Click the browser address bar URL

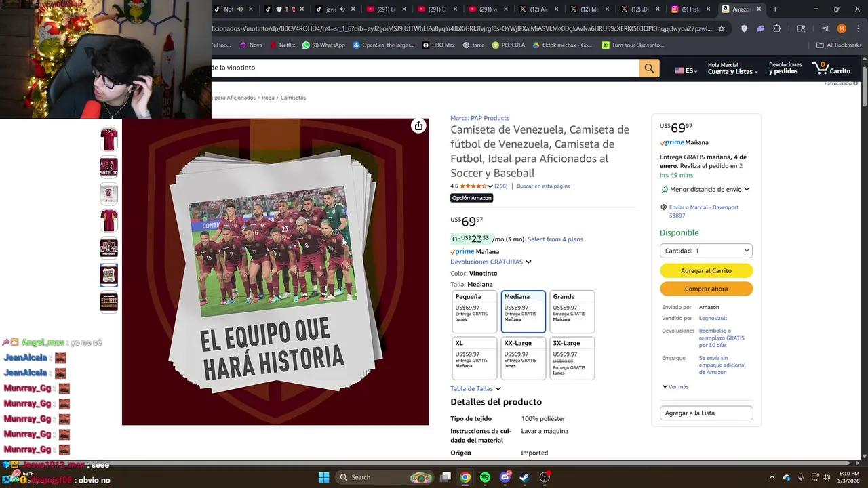tap(461, 28)
